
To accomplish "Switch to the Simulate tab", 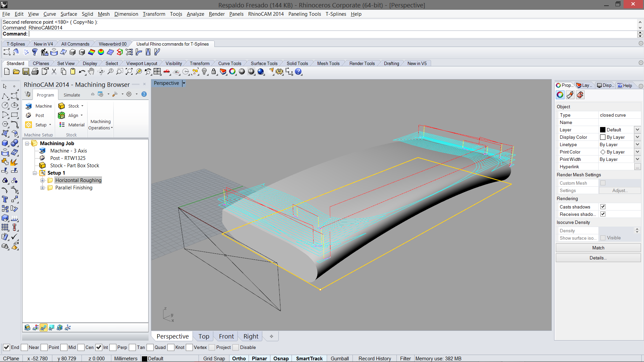I will 72,95.
